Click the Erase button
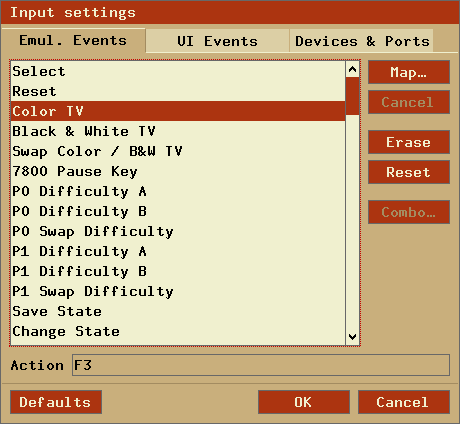This screenshot has width=460, height=424. tap(409, 142)
